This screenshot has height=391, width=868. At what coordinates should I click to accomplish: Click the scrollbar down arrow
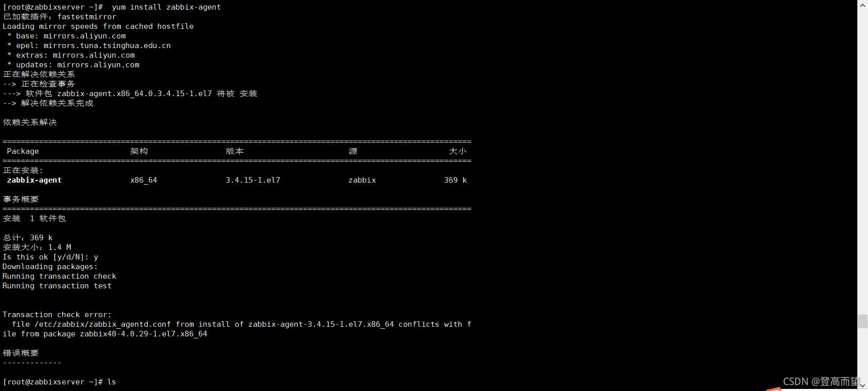click(862, 386)
